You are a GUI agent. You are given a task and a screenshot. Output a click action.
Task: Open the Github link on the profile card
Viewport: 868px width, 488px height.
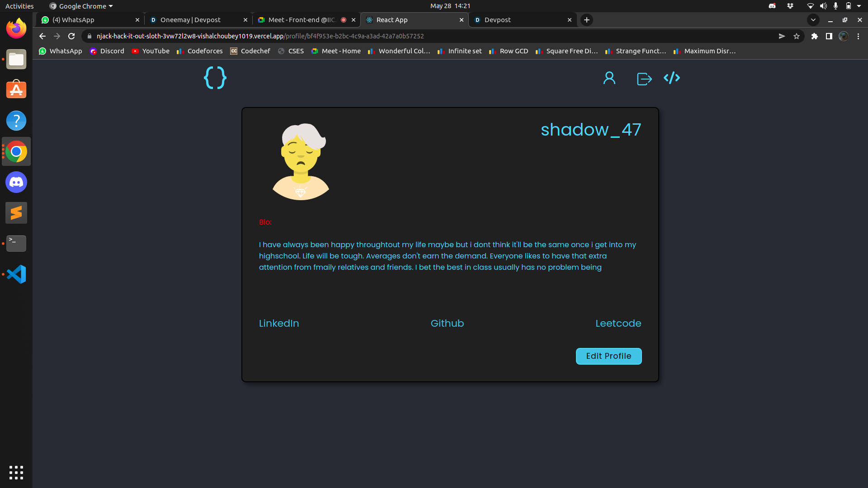point(447,323)
